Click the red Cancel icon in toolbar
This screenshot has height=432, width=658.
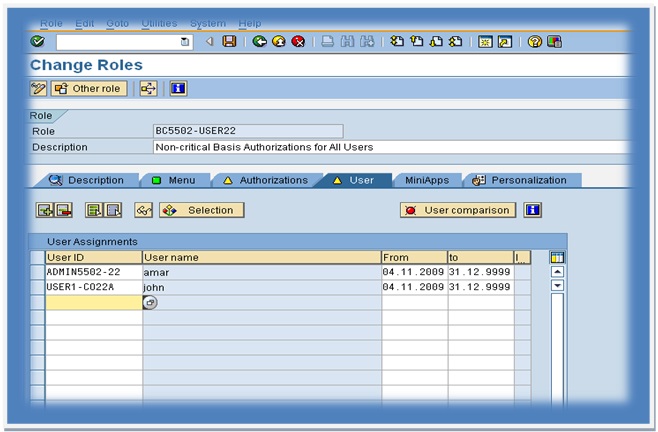click(298, 42)
